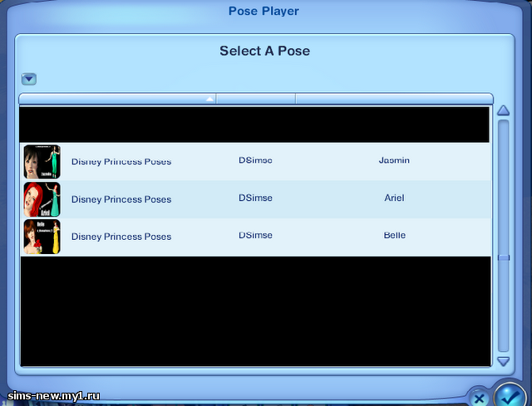The image size is (532, 406).
Task: Click the scrollbar down arrow
Action: [x=503, y=361]
